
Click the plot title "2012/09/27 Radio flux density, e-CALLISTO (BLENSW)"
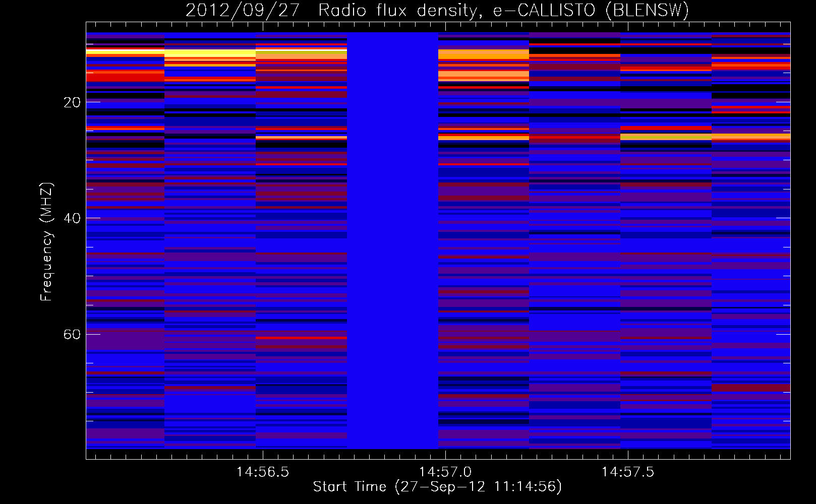[x=437, y=10]
